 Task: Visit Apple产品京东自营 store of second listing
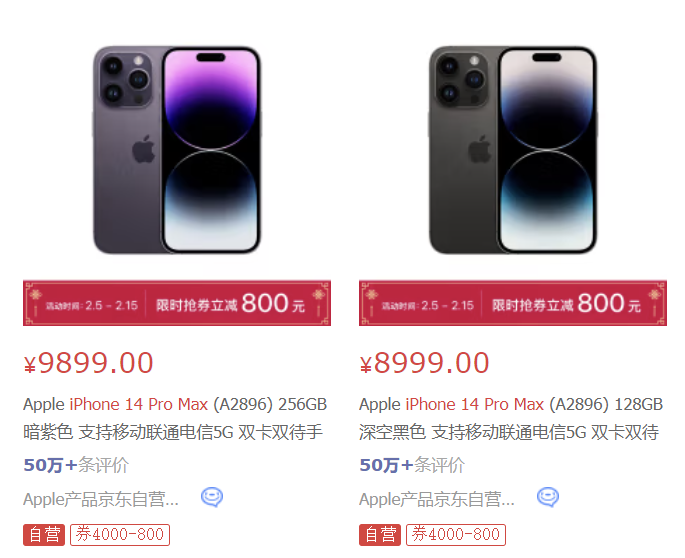coord(437,499)
